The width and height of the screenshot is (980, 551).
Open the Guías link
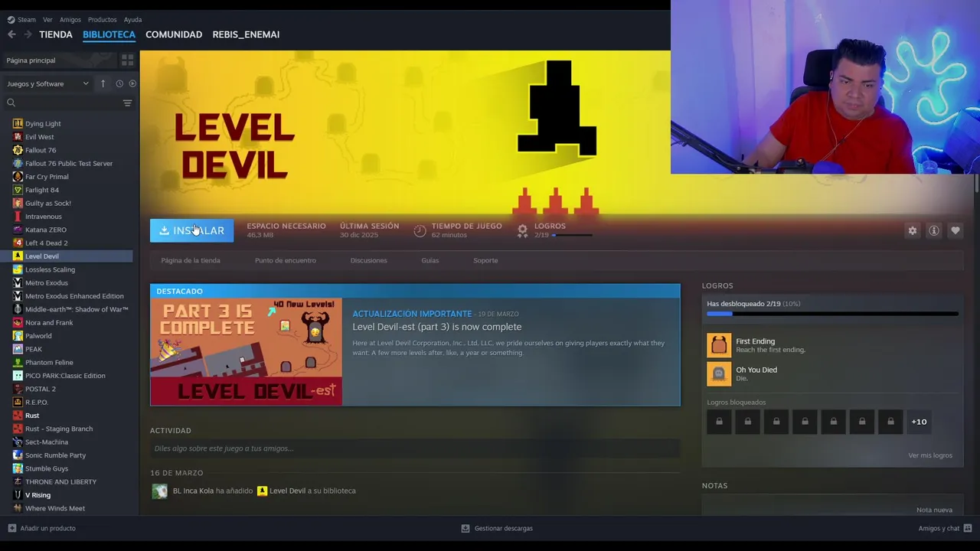[430, 260]
